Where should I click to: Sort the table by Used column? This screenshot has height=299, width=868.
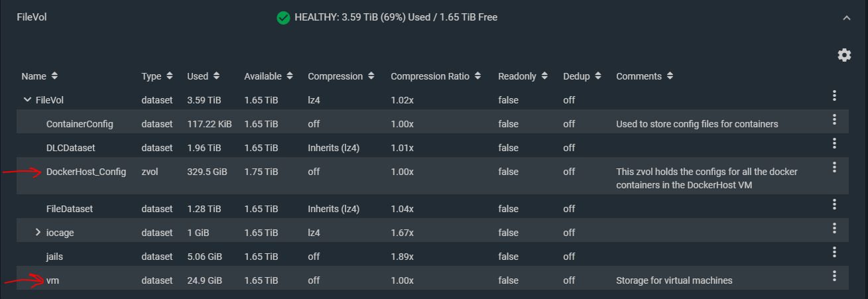tap(204, 76)
